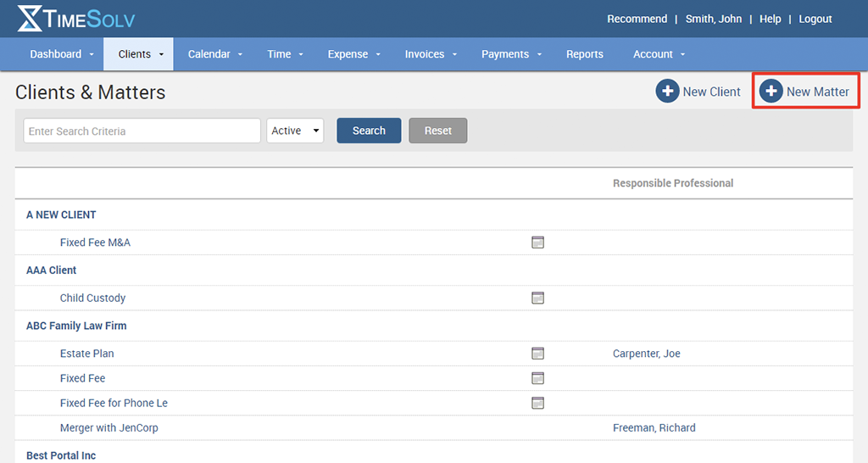Click calendar icon beside Estate Plan
Viewport: 868px width, 463px height.
pyautogui.click(x=537, y=354)
